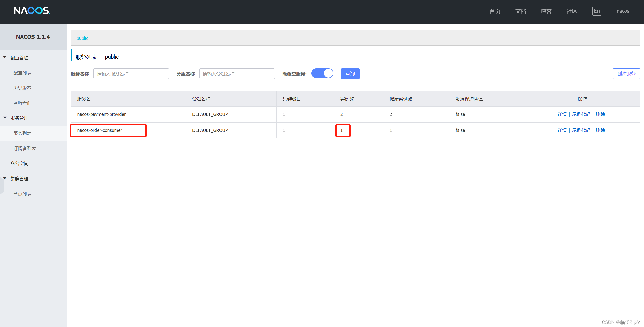Select the 分组名称 input field
The height and width of the screenshot is (327, 644).
(237, 73)
